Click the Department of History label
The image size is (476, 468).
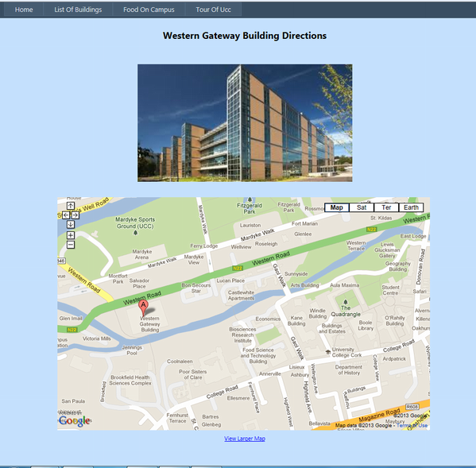pyautogui.click(x=349, y=369)
